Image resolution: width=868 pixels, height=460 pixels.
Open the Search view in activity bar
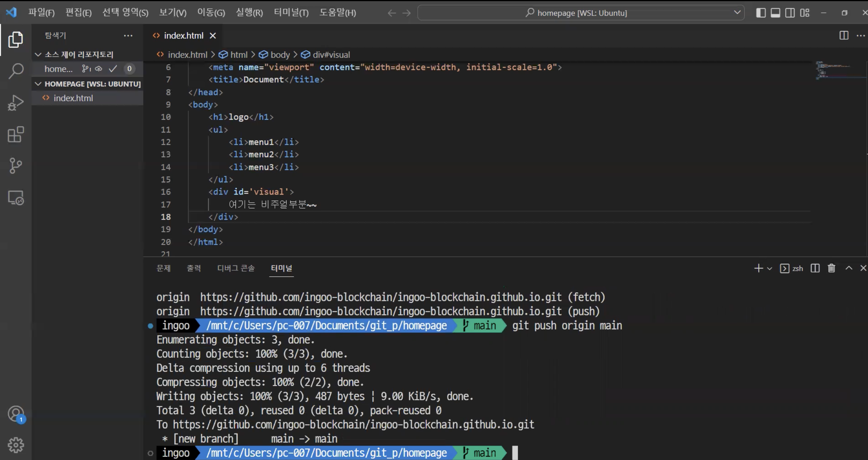click(x=16, y=71)
